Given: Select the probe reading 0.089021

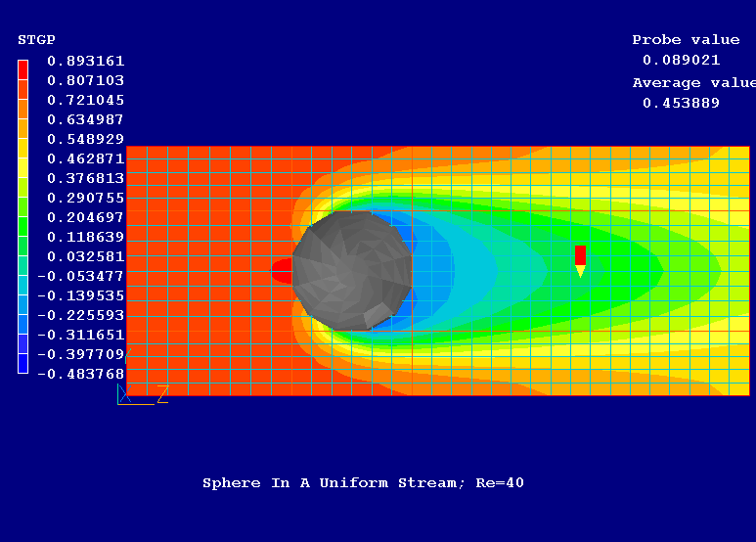Looking at the screenshot, I should pos(681,60).
